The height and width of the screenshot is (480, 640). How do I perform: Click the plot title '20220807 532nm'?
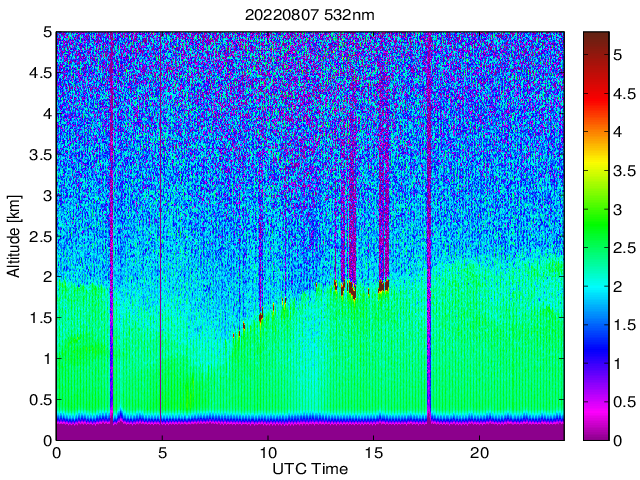tap(309, 15)
